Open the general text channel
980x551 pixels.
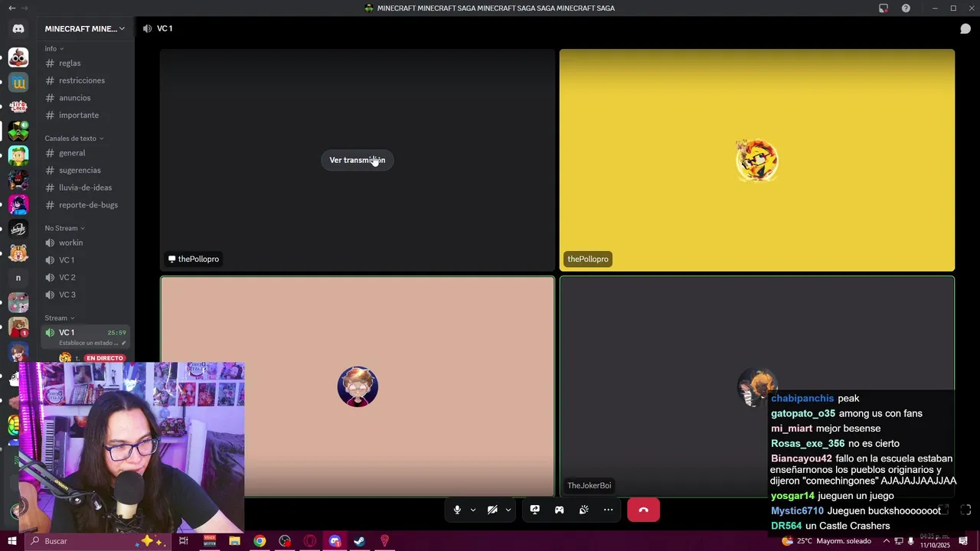[x=86, y=153]
